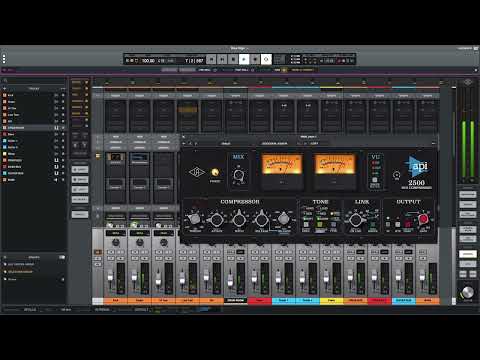This screenshot has width=480, height=360.
Task: Click the yellow Power knob on API 2500
Action: [215, 172]
